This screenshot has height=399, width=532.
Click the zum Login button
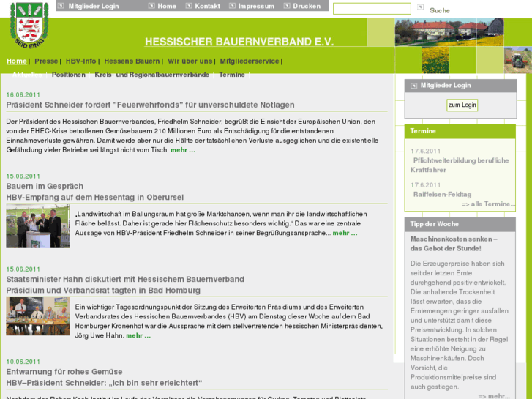point(462,105)
